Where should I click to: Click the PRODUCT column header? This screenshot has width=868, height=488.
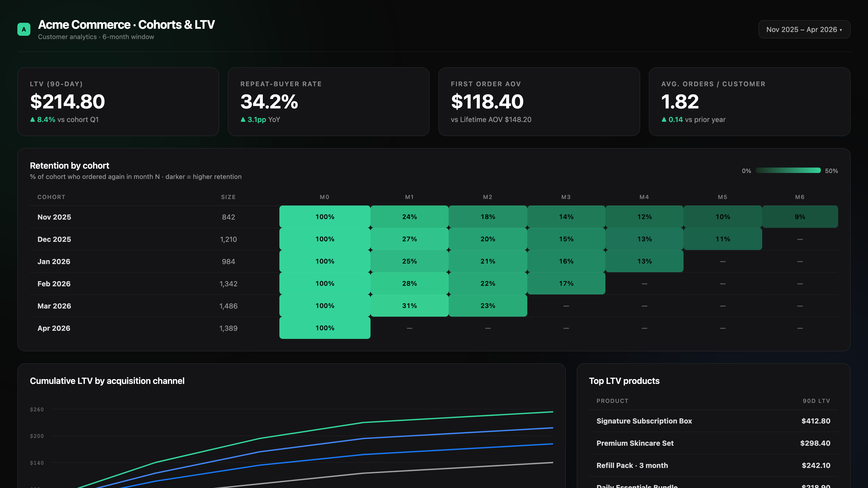612,401
